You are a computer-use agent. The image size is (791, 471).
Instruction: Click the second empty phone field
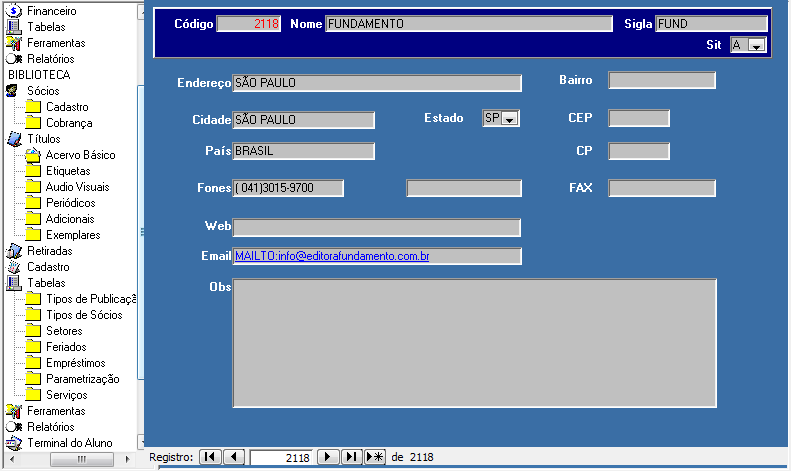[464, 188]
